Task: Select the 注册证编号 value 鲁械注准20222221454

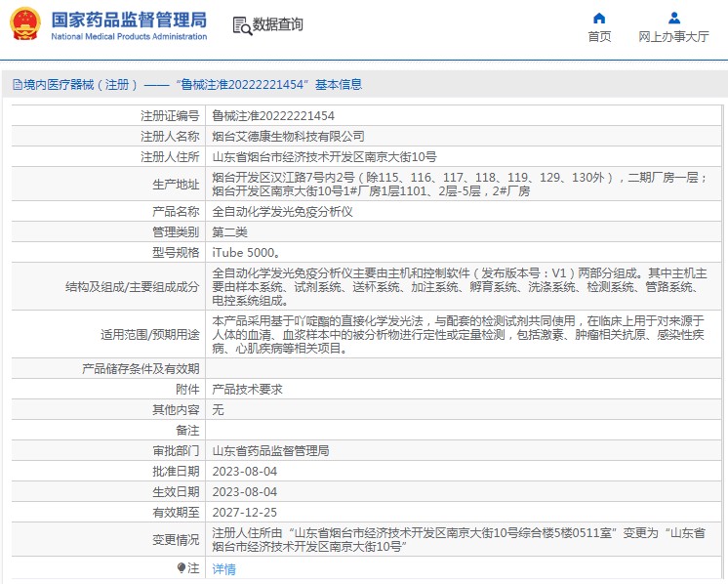Action: [273, 115]
